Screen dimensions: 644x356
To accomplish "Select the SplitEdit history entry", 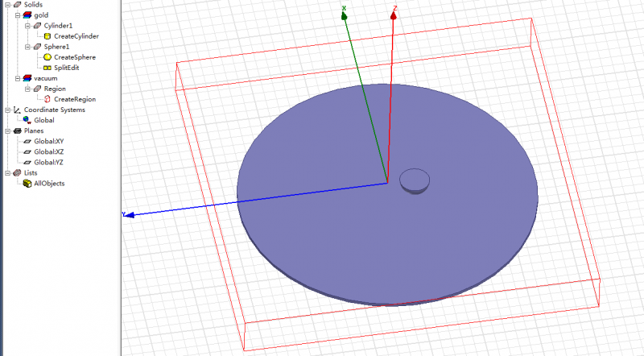I will (67, 68).
